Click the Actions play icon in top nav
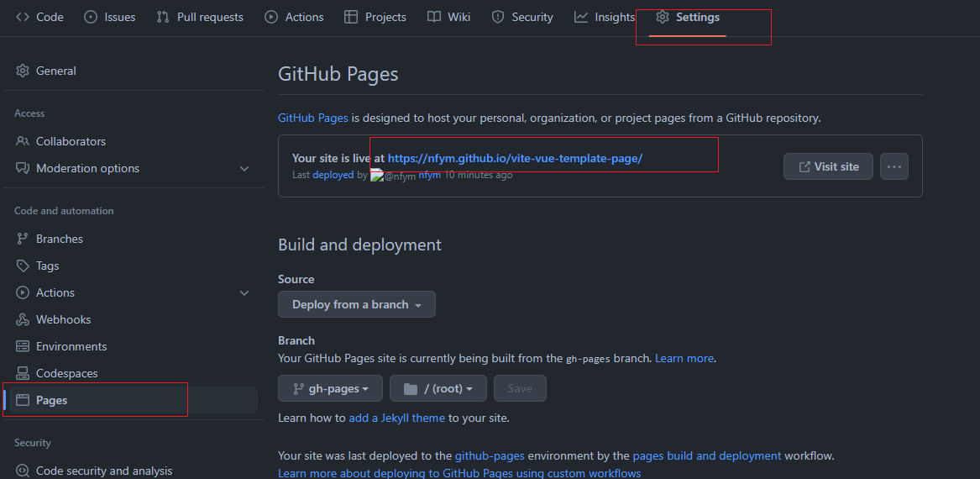 [271, 18]
